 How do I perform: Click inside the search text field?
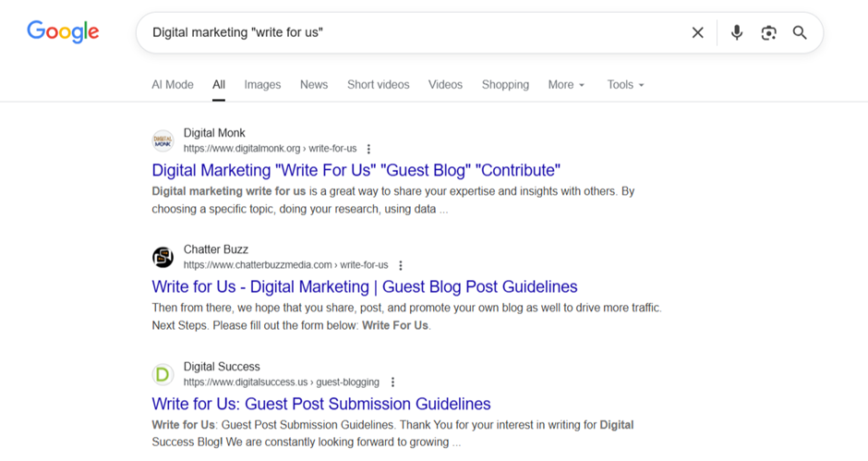[x=416, y=32]
